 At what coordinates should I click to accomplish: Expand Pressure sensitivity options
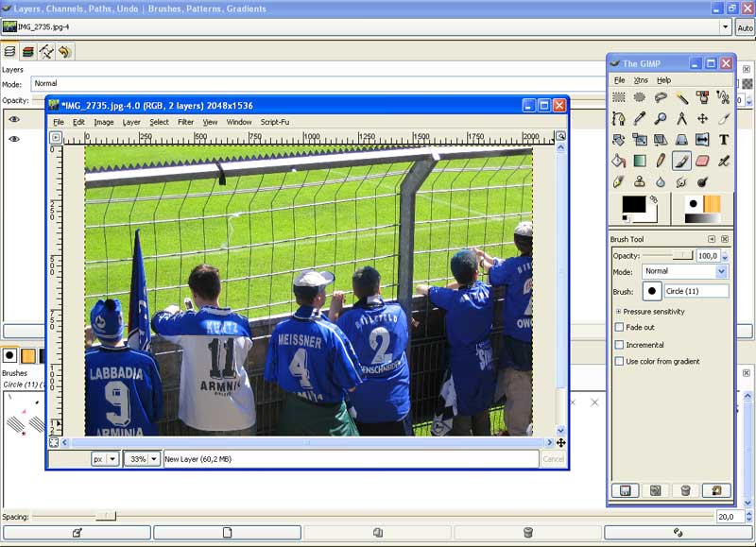pyautogui.click(x=618, y=312)
